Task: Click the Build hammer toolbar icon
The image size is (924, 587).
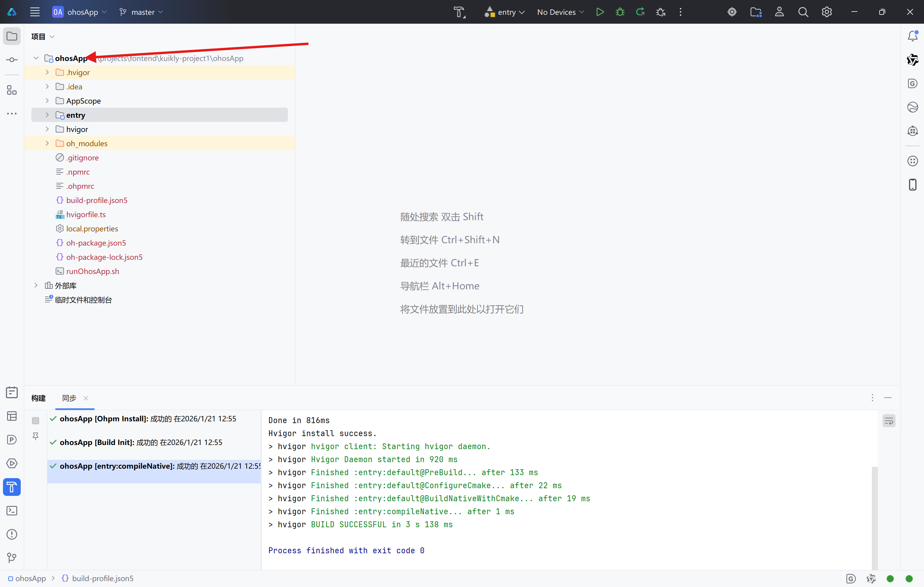Action: click(x=459, y=12)
